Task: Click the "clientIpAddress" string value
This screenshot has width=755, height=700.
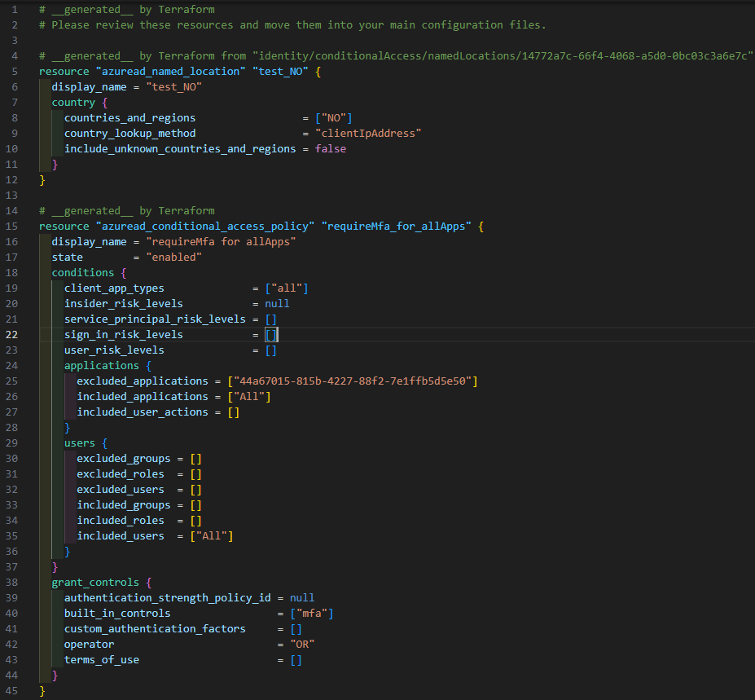Action: click(x=368, y=134)
